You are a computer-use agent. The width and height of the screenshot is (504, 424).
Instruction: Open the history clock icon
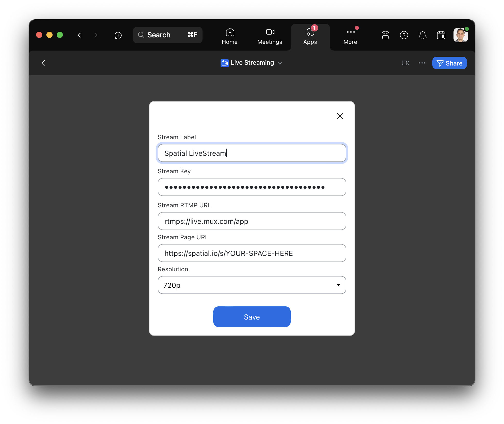pos(118,35)
